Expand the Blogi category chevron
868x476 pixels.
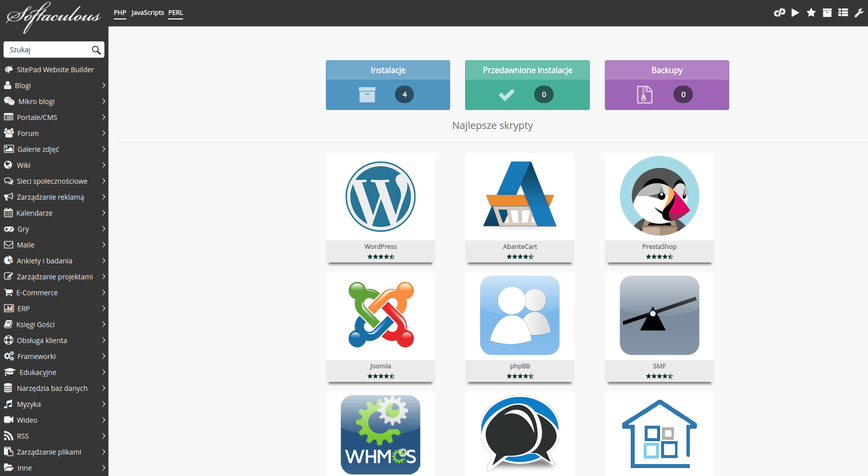click(103, 85)
